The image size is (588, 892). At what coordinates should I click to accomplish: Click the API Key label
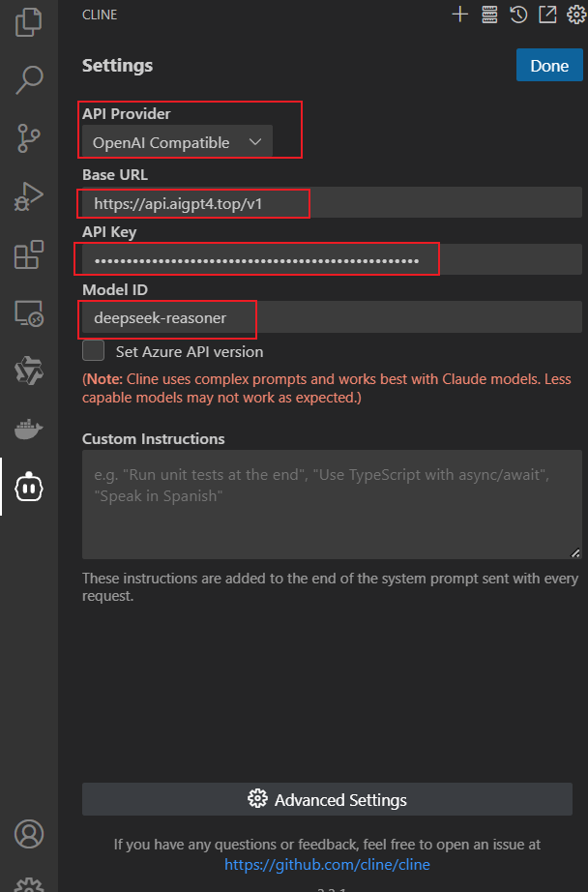click(109, 232)
